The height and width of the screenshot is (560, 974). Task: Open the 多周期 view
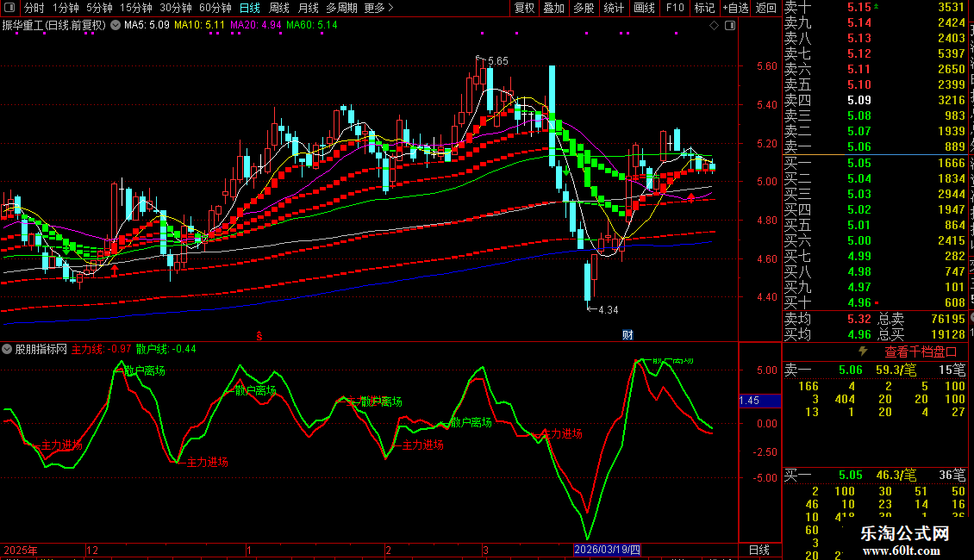pos(341,8)
